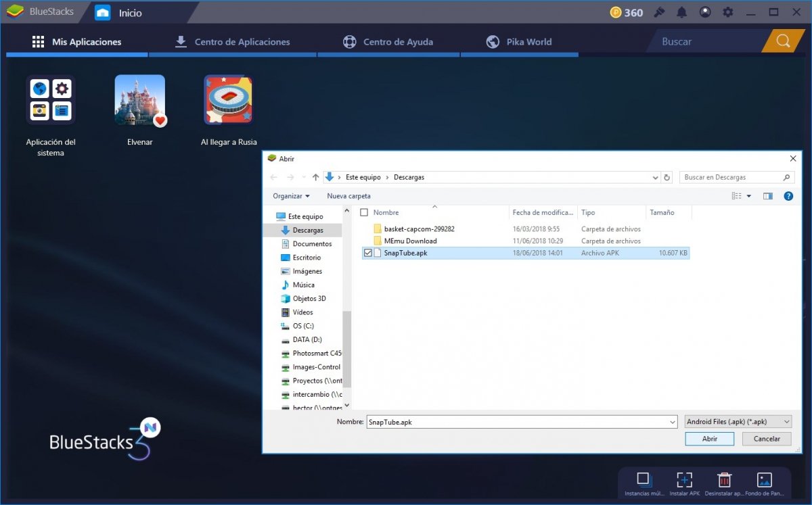Switch to Mis Aplicaciones tab
812x505 pixels.
(76, 42)
